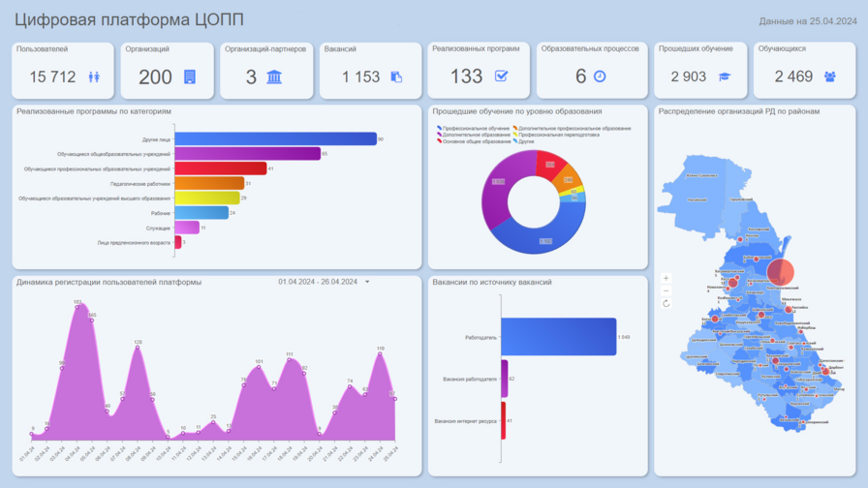The height and width of the screenshot is (488, 868).
Task: Select the 'Другие лица' blue bar
Action: coord(275,139)
